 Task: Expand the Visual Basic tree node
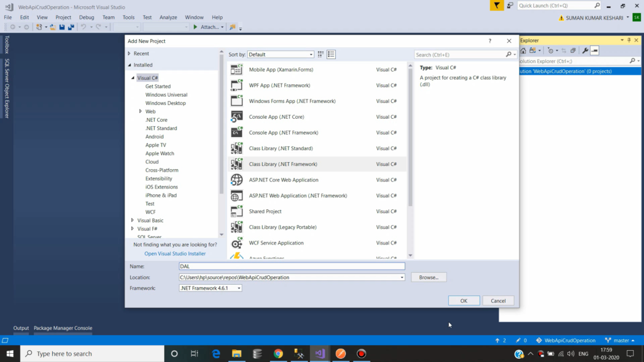(x=132, y=221)
